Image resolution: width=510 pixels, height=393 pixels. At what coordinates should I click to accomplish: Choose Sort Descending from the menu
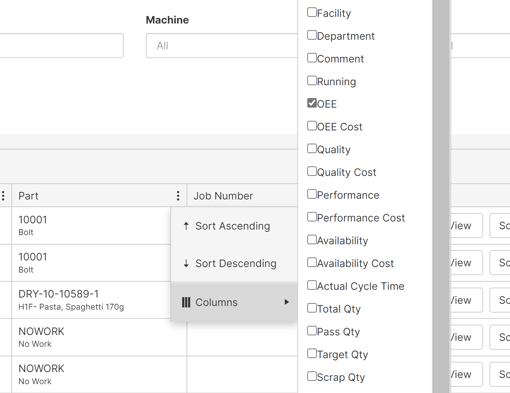pyautogui.click(x=234, y=263)
